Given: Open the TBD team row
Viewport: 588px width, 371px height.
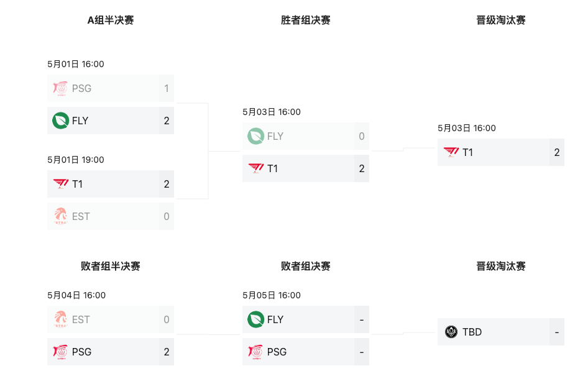Looking at the screenshot, I should [500, 332].
